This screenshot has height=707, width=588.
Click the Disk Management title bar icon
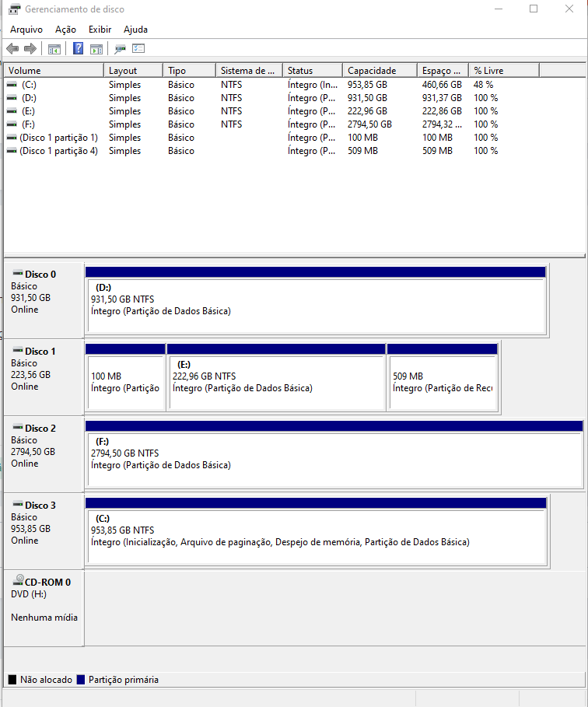tap(15, 9)
